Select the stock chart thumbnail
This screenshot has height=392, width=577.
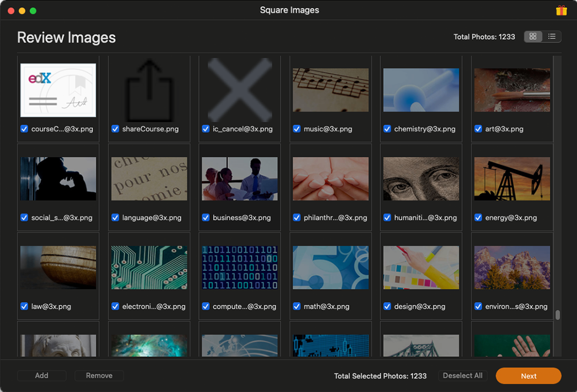(x=330, y=346)
